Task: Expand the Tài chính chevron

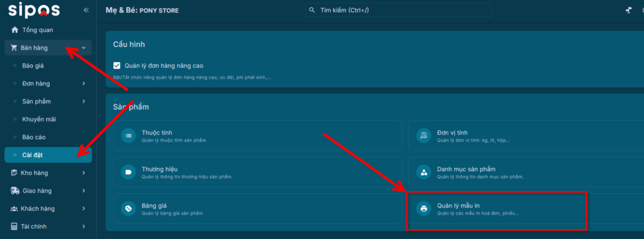Action: (84, 226)
